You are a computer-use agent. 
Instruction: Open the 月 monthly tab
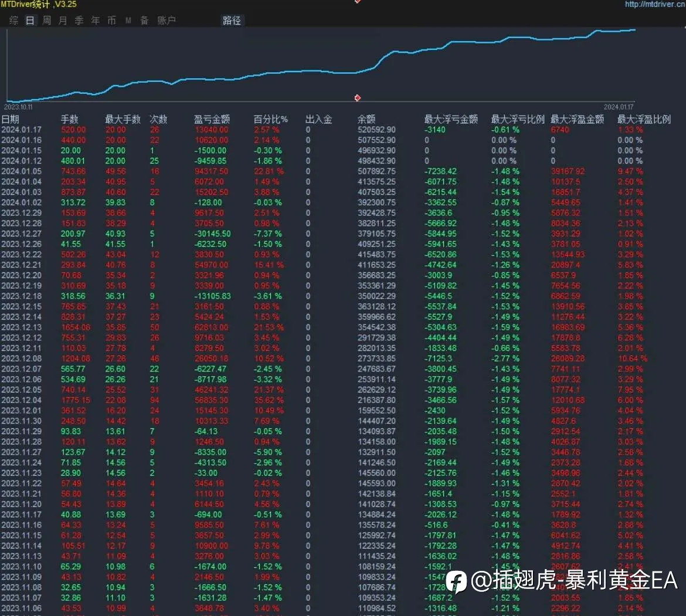coord(63,21)
